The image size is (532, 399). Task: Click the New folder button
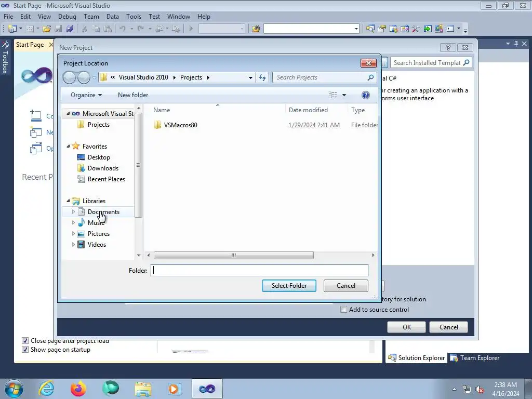(133, 95)
